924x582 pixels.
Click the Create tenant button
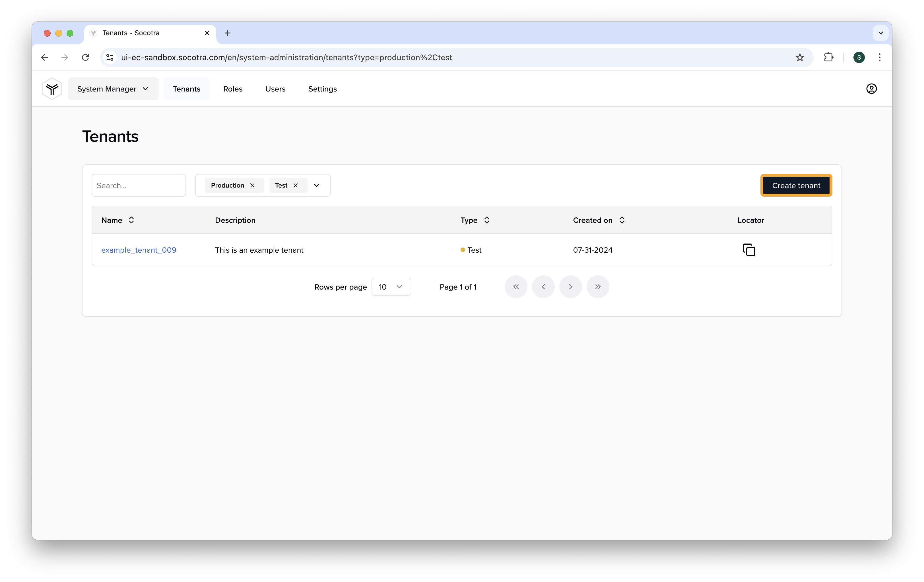pos(797,185)
